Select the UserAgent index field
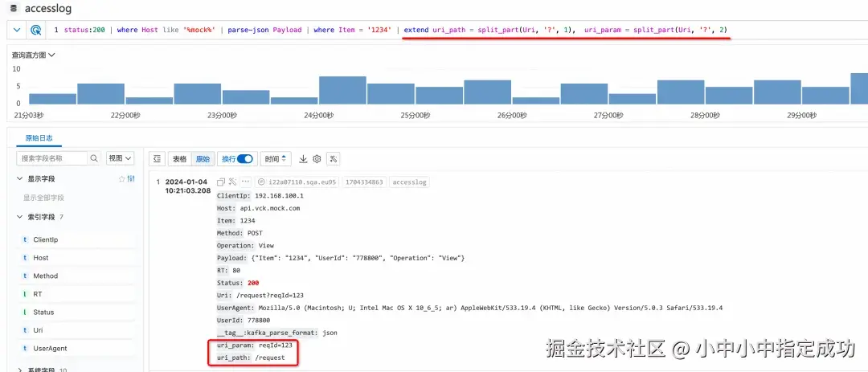Screen dimensions: 868x372 (x=50, y=349)
